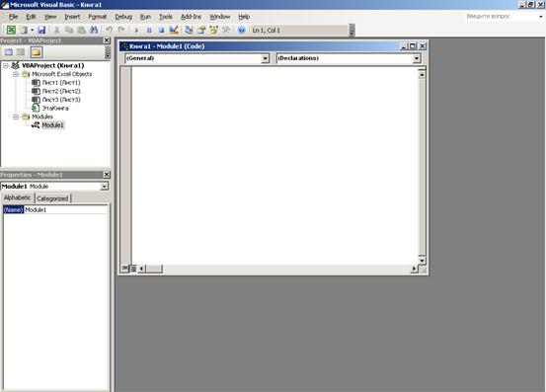The width and height of the screenshot is (546, 392).
Task: Open the Module1 object dropdown in Properties
Action: pyautogui.click(x=104, y=187)
